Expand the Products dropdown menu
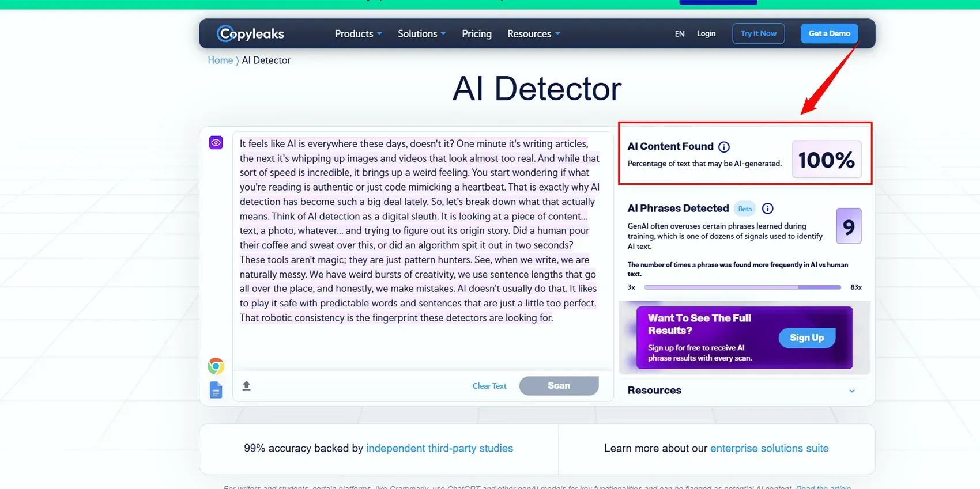 coord(358,34)
